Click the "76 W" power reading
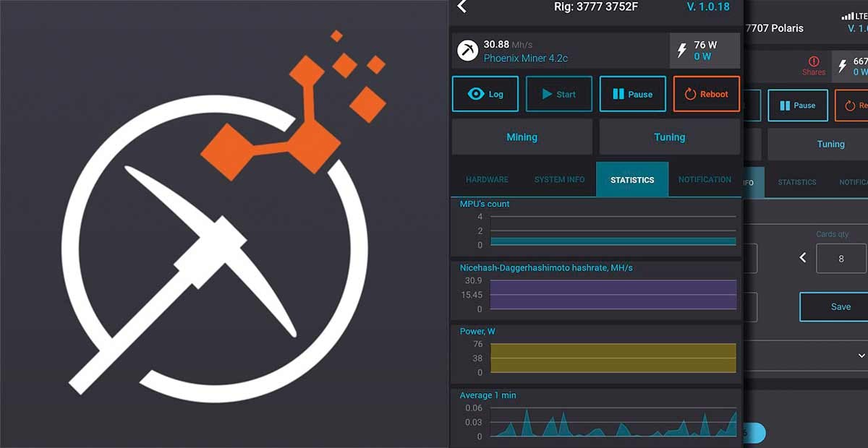The height and width of the screenshot is (448, 868). click(705, 46)
